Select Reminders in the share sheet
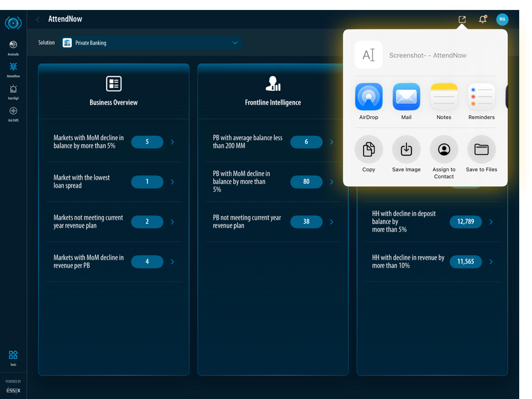The width and height of the screenshot is (532, 399). (481, 97)
